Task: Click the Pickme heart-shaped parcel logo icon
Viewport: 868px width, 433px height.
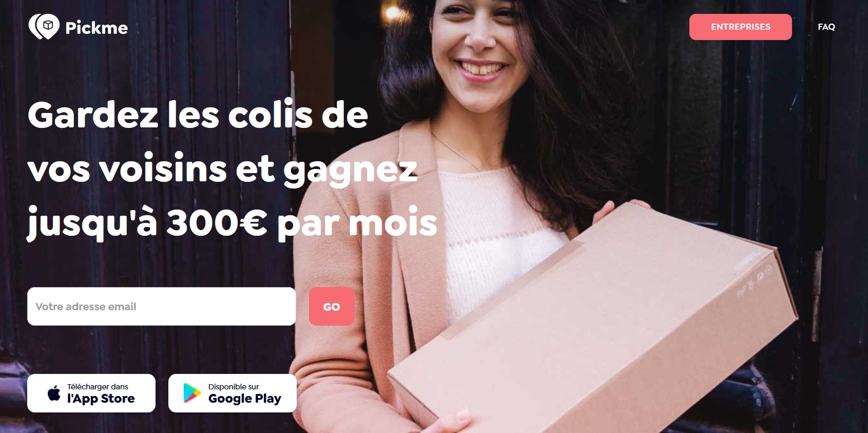Action: (x=44, y=27)
